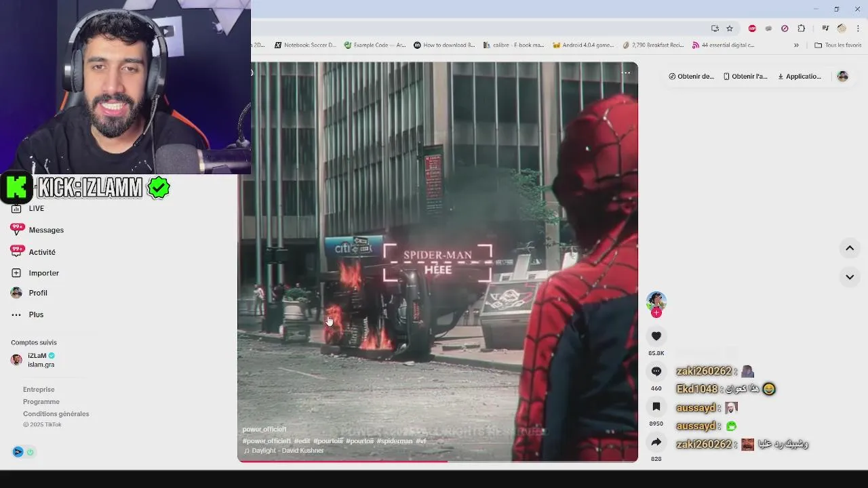Click the Applicatio... download button
868x488 pixels.
800,77
